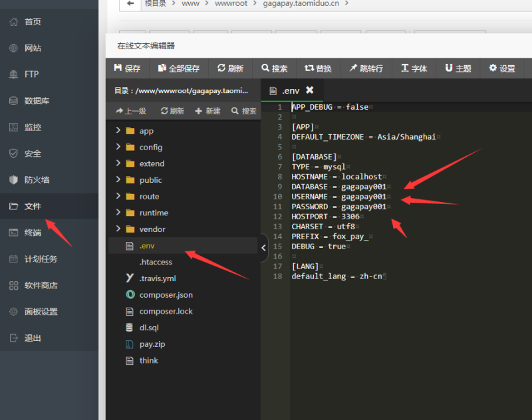Viewport: 532px width, 420px height.
Task: Open editor 设置 settings gear
Action: (x=502, y=68)
